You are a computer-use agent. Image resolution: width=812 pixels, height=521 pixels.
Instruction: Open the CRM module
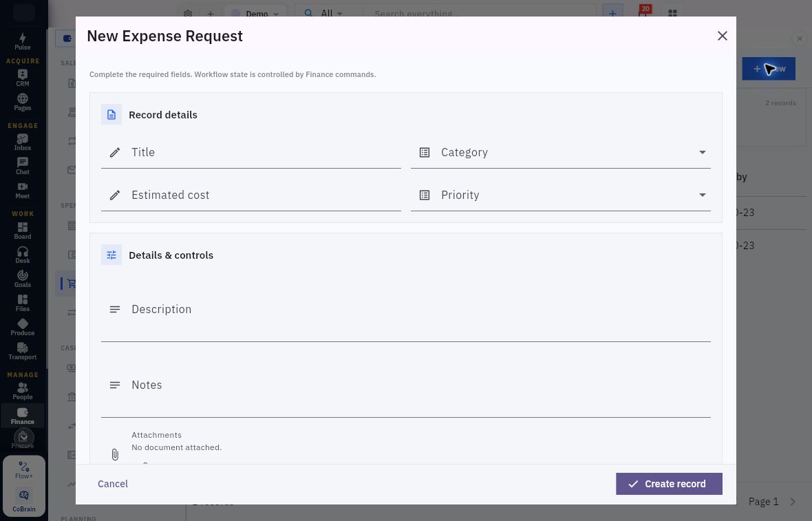click(x=22, y=78)
